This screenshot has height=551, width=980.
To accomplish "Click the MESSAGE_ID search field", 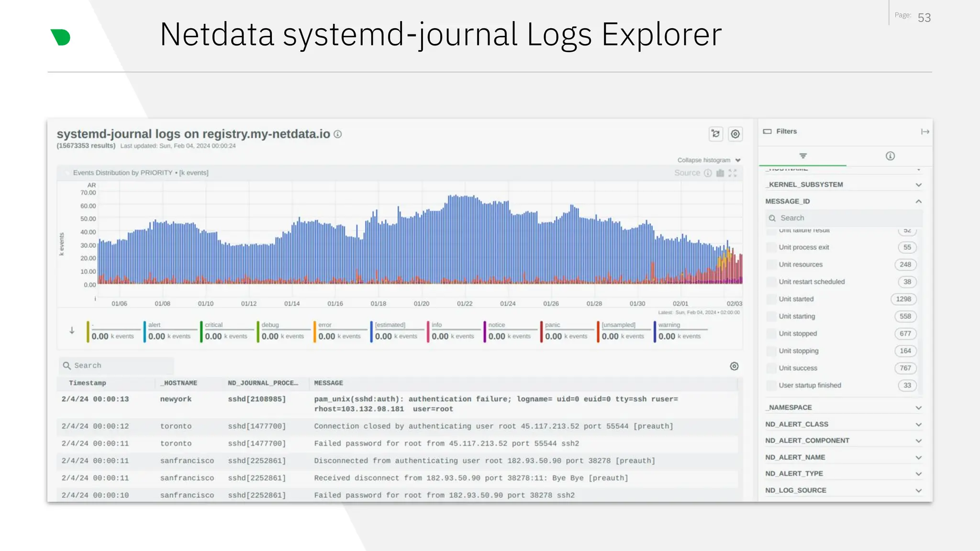I will point(843,218).
